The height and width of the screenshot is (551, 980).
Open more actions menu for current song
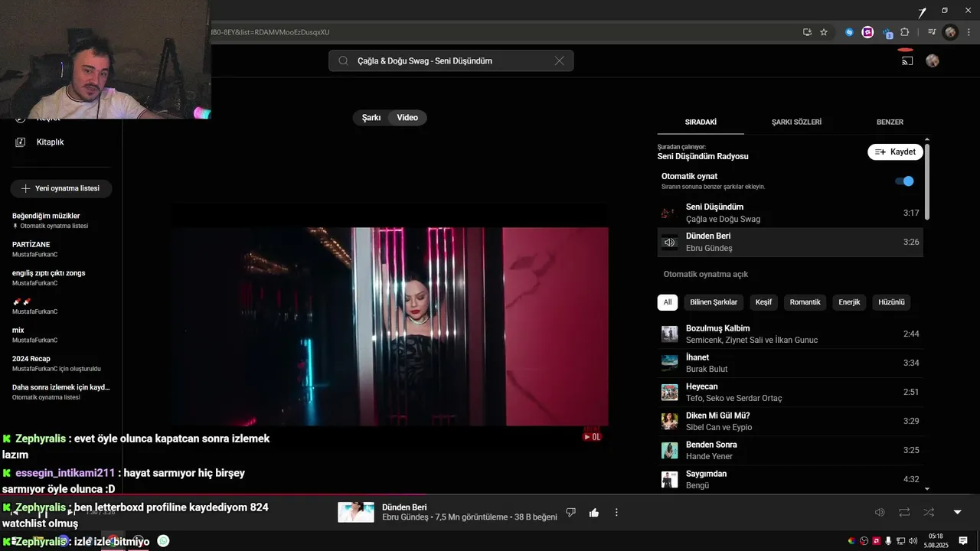coord(616,512)
